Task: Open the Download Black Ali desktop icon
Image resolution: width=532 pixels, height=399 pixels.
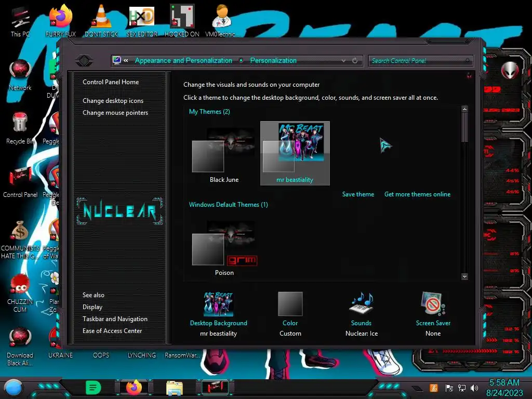Action: coord(20,347)
